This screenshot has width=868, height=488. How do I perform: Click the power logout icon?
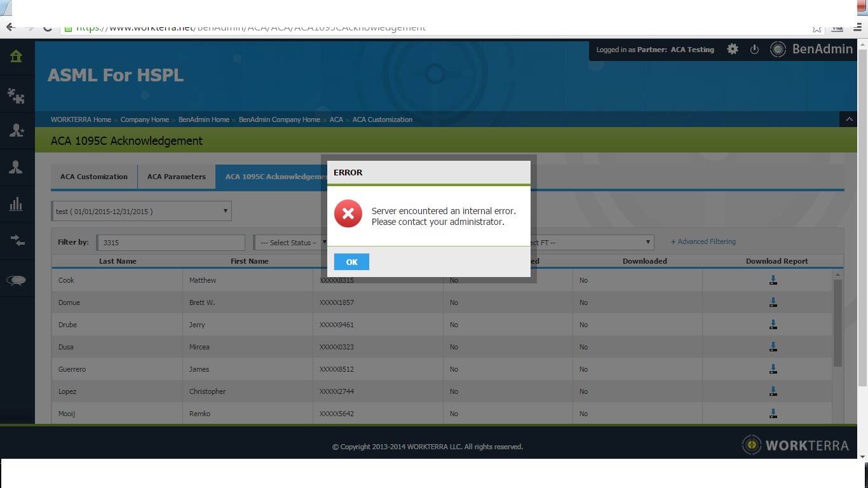click(x=754, y=50)
